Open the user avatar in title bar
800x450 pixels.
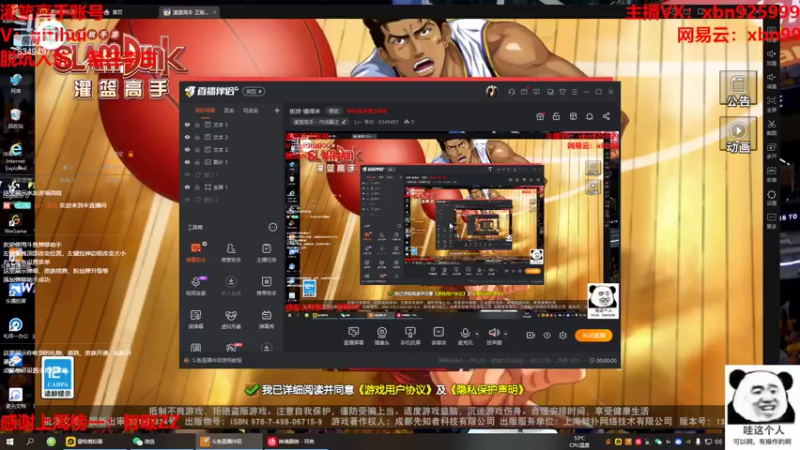click(491, 91)
